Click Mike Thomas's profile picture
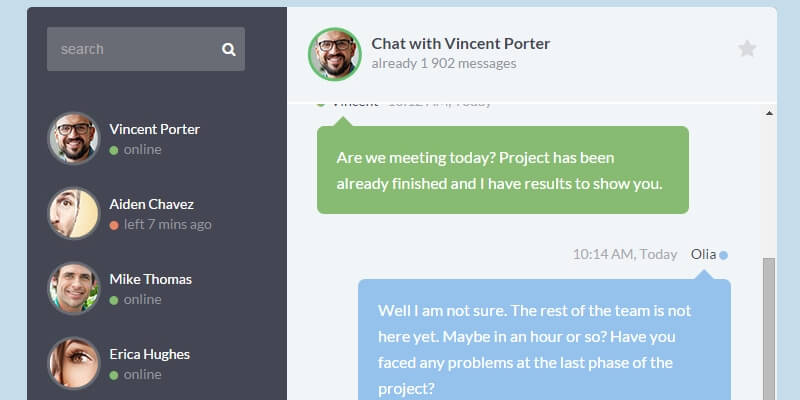800x400 pixels. [74, 288]
